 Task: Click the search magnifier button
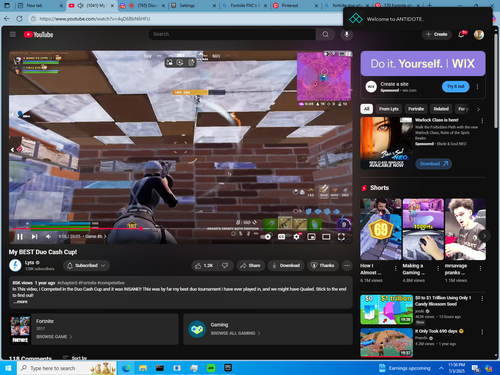tap(325, 34)
